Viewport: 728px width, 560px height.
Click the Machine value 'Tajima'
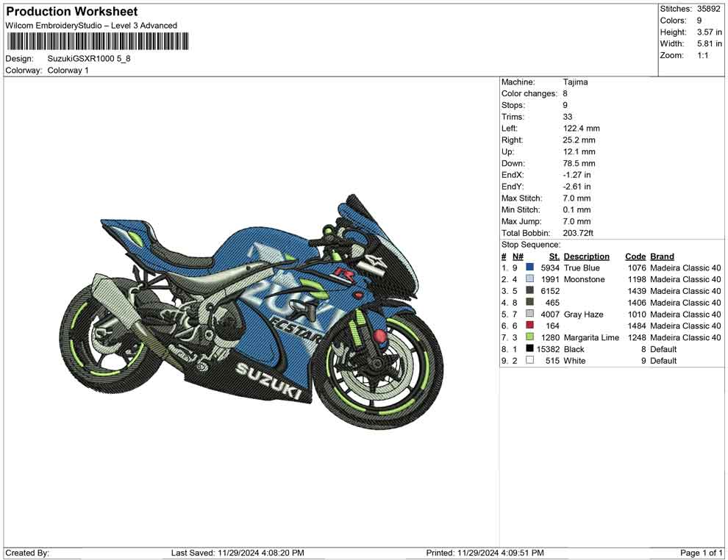pos(575,82)
